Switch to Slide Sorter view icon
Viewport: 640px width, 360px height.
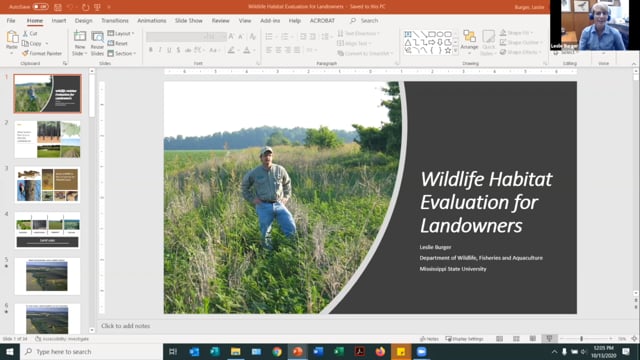pyautogui.click(x=516, y=339)
